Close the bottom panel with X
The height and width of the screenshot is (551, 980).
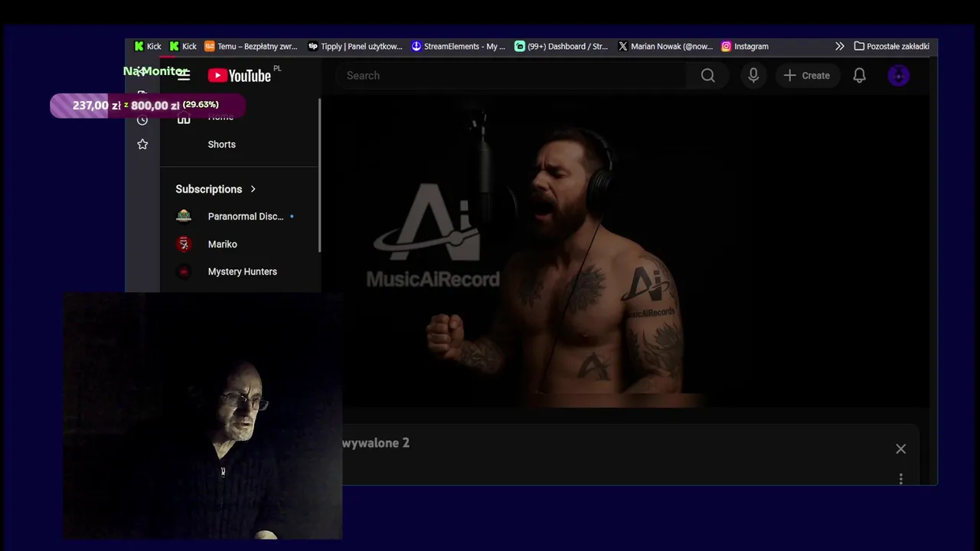tap(900, 449)
